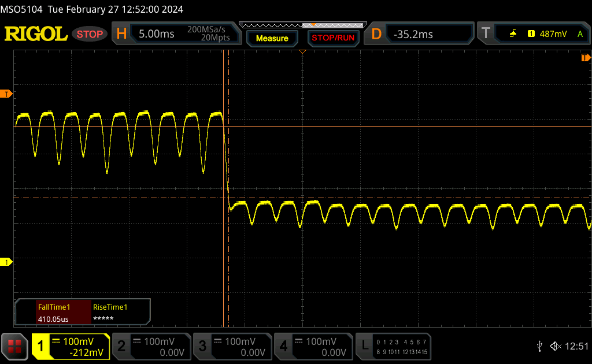Click the trigger level T marker on left
Viewport: 592px width, 364px height.
pyautogui.click(x=6, y=94)
